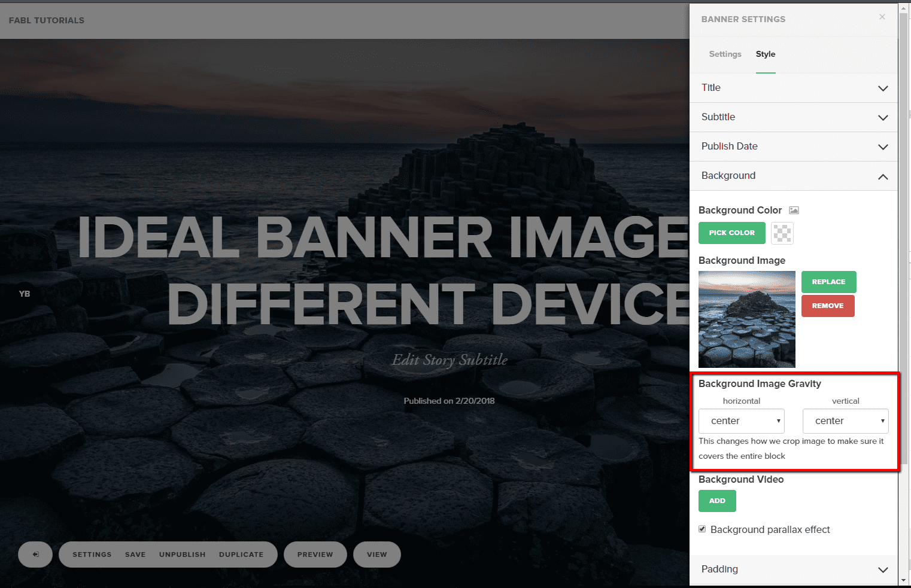Expand the Title style section
Image resolution: width=911 pixels, height=588 pixels.
click(x=793, y=88)
